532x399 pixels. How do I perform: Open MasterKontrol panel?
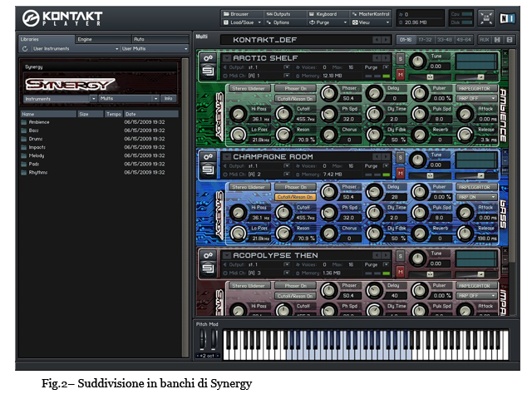(x=371, y=14)
